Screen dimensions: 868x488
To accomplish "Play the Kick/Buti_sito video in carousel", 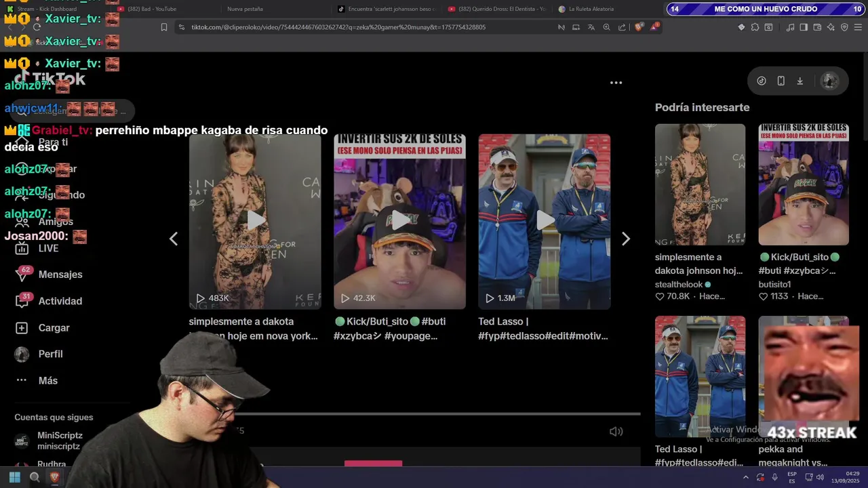I will click(399, 221).
